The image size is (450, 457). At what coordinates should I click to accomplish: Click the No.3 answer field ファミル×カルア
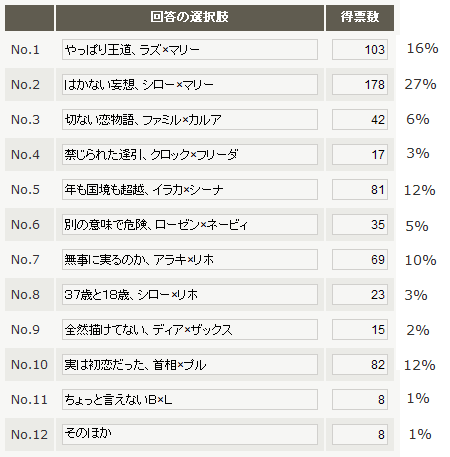(x=190, y=120)
